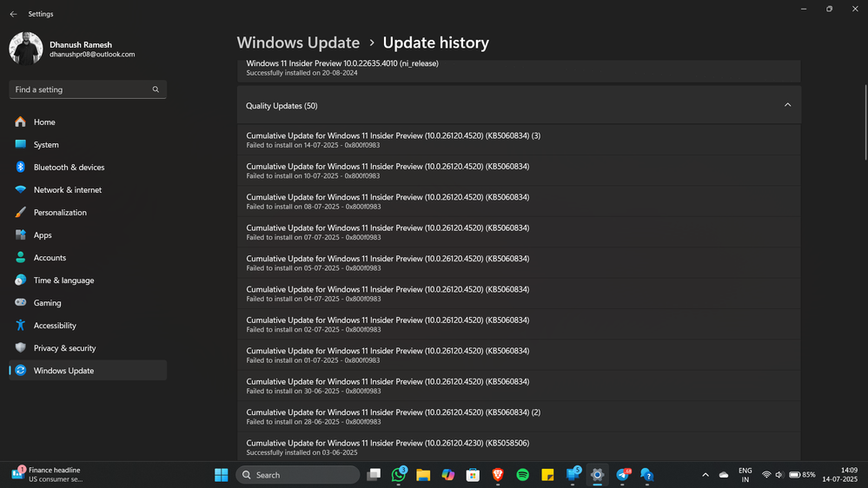
Task: Select the KB5060834 update failed on 01-07-2025
Action: [519, 354]
